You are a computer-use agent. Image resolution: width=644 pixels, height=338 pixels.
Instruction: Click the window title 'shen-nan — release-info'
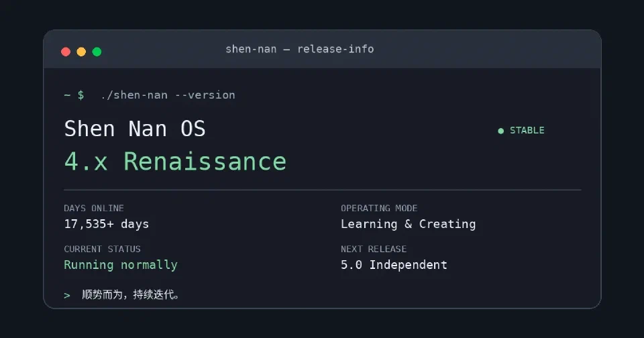click(300, 49)
